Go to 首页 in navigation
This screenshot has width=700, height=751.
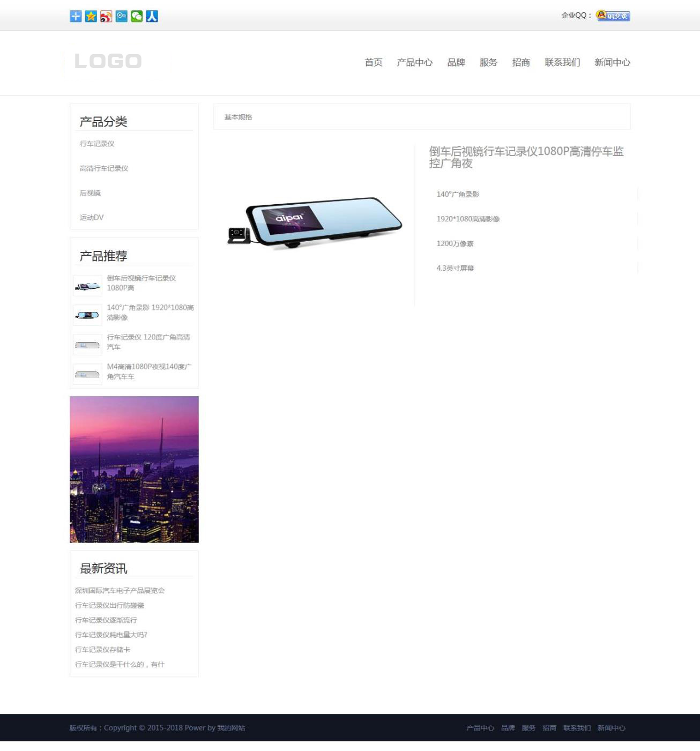click(374, 63)
